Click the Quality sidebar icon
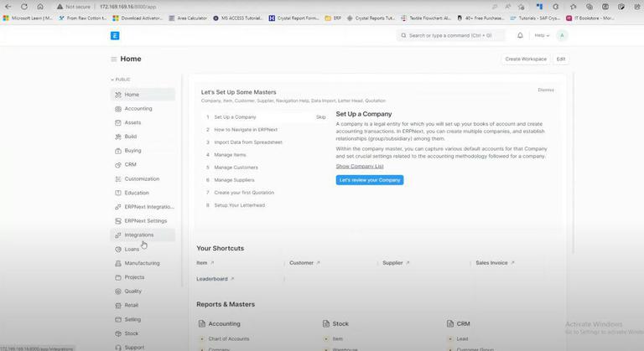This screenshot has height=351, width=644. pyautogui.click(x=118, y=292)
